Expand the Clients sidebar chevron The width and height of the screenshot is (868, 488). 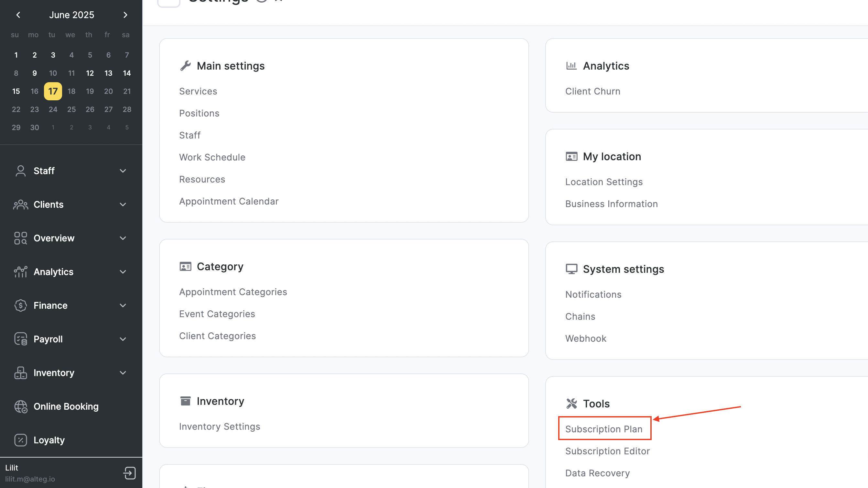tap(123, 205)
